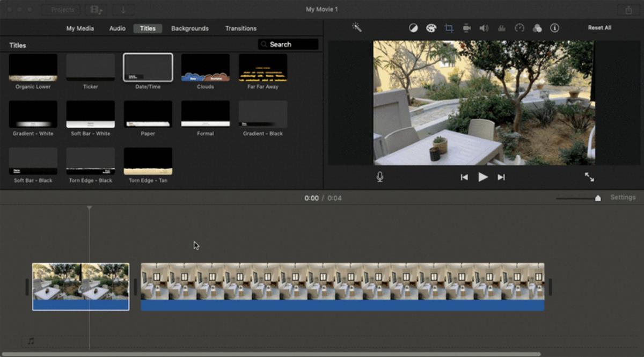Screen dimensions: 644x357
Task: Open color correction palette icon
Action: 431,28
